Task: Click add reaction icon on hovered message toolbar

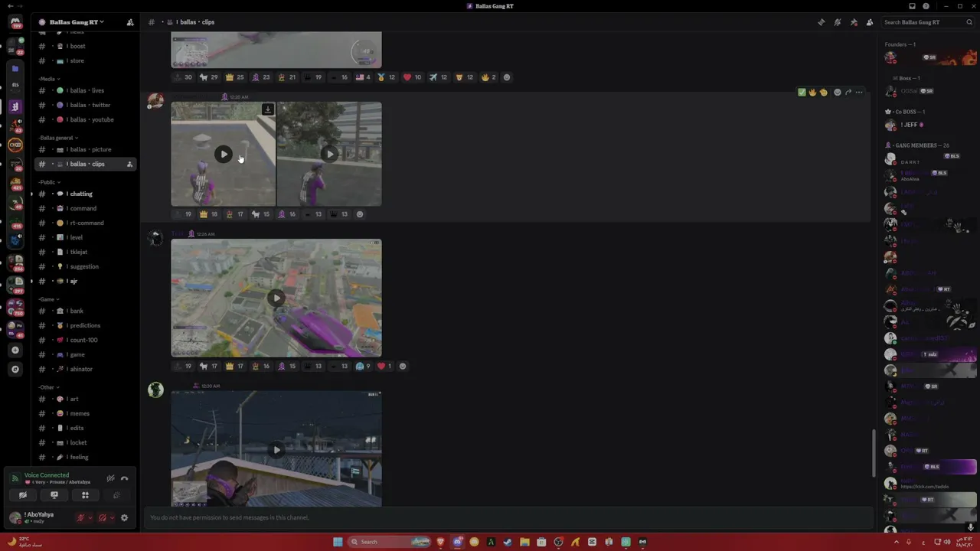Action: click(837, 93)
